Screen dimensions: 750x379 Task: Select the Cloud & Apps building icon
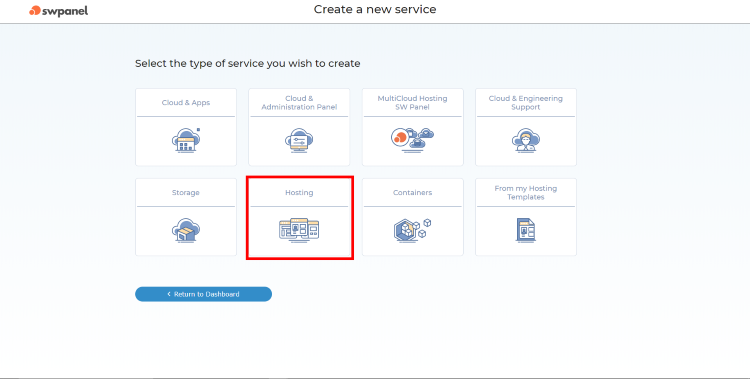(x=186, y=140)
